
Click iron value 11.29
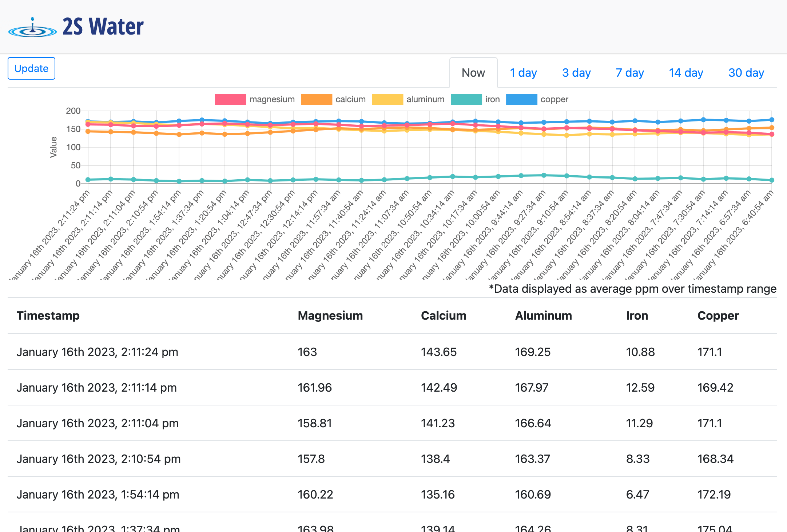point(639,423)
